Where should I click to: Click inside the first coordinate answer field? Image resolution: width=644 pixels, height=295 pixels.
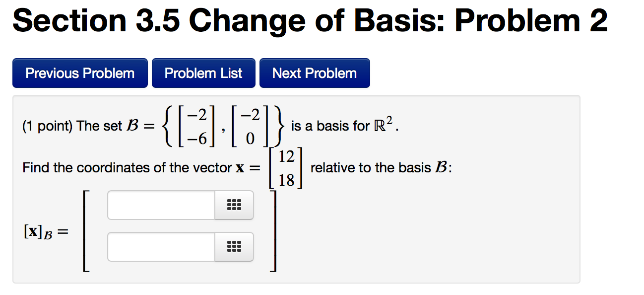[159, 205]
